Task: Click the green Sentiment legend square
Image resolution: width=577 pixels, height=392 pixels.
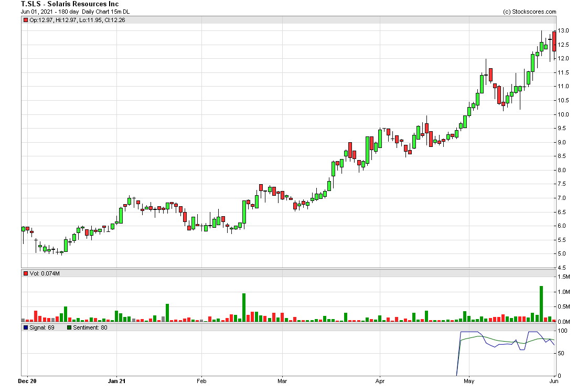Action: [x=69, y=327]
